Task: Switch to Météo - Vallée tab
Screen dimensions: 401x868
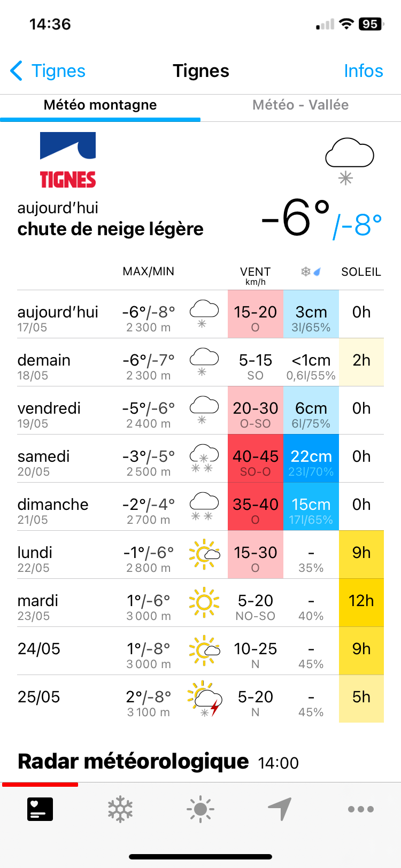Action: tap(300, 105)
